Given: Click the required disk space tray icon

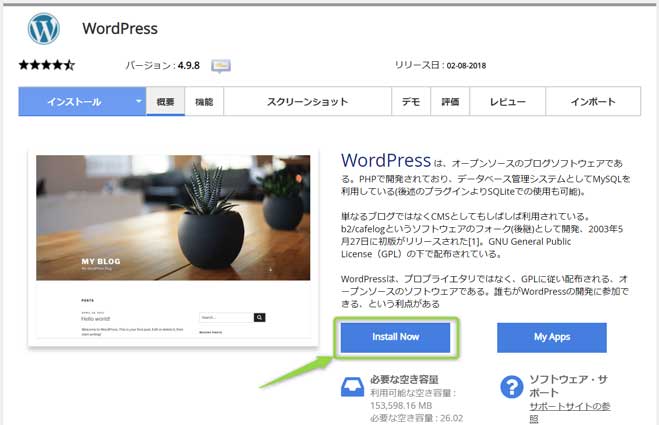Looking at the screenshot, I should tap(352, 387).
